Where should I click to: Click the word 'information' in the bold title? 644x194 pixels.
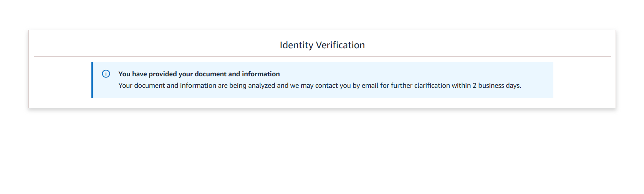tap(261, 74)
